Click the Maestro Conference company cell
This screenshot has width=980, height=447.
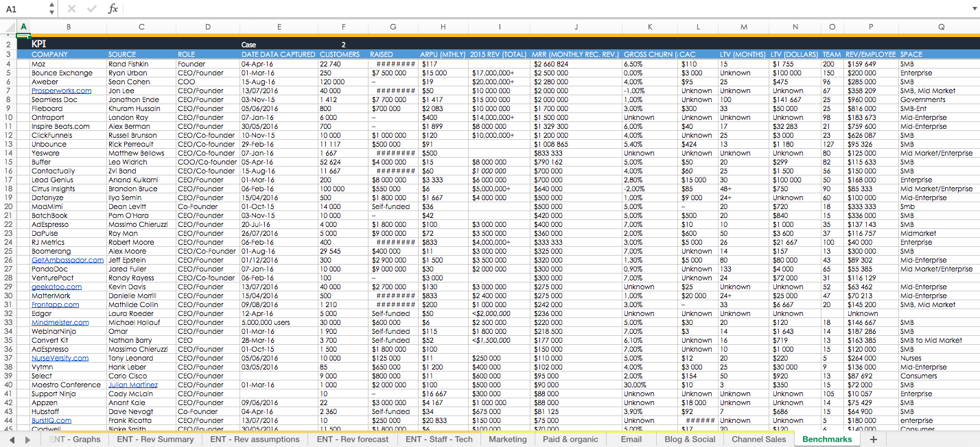tap(69, 385)
